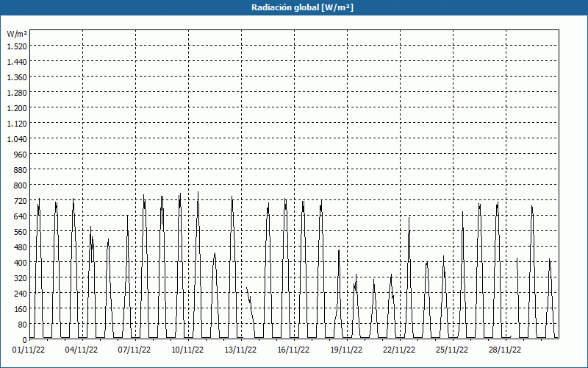Select the 25/11/22 date label
Viewport: 588px width, 368px height.
pyautogui.click(x=452, y=350)
